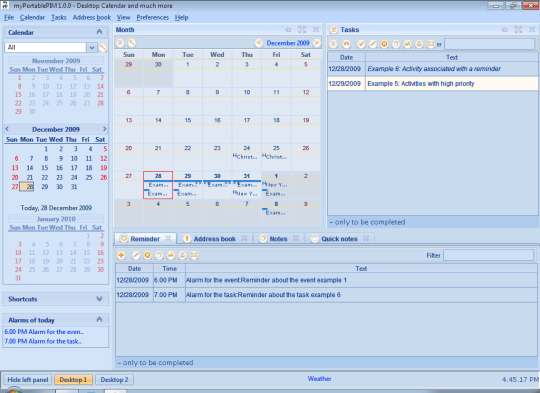
Task: Edit the reminder with the pencil icon
Action: (136, 255)
